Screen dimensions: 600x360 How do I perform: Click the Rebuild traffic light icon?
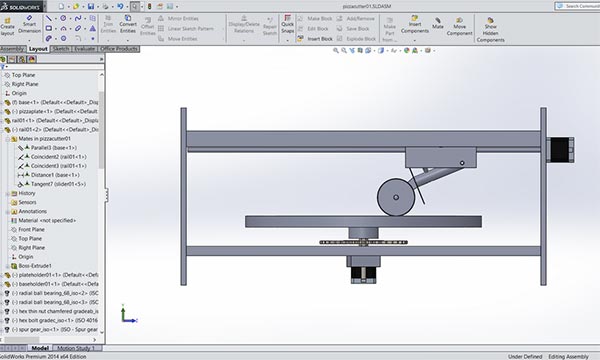150,6
